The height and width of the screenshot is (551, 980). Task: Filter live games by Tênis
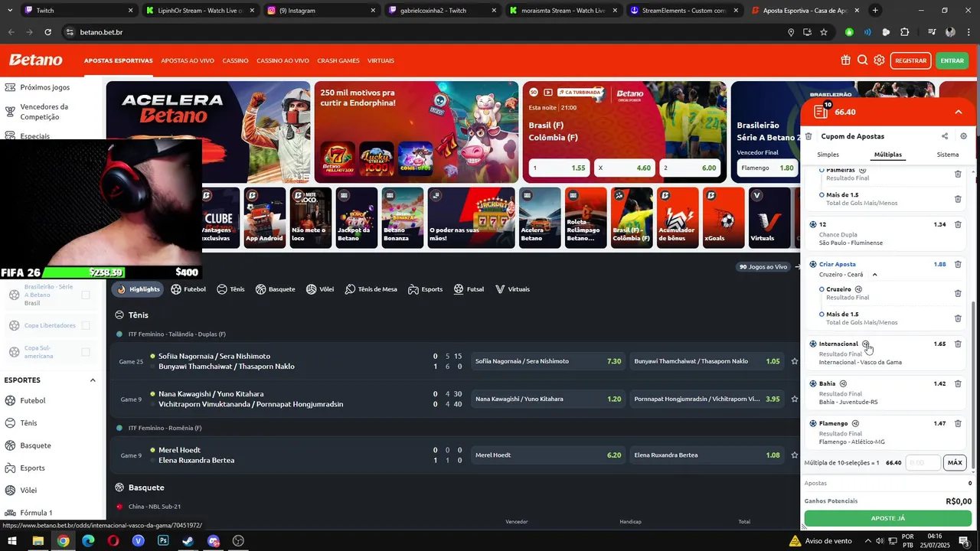tap(230, 289)
